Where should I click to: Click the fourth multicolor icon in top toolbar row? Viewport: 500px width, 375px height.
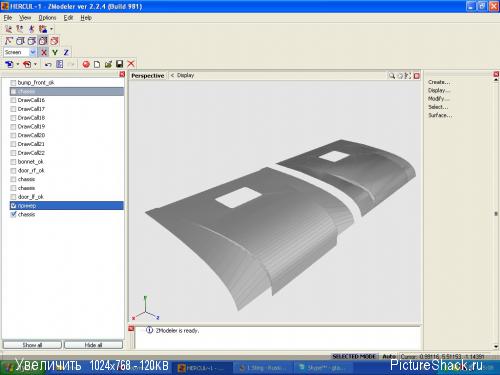[x=43, y=29]
